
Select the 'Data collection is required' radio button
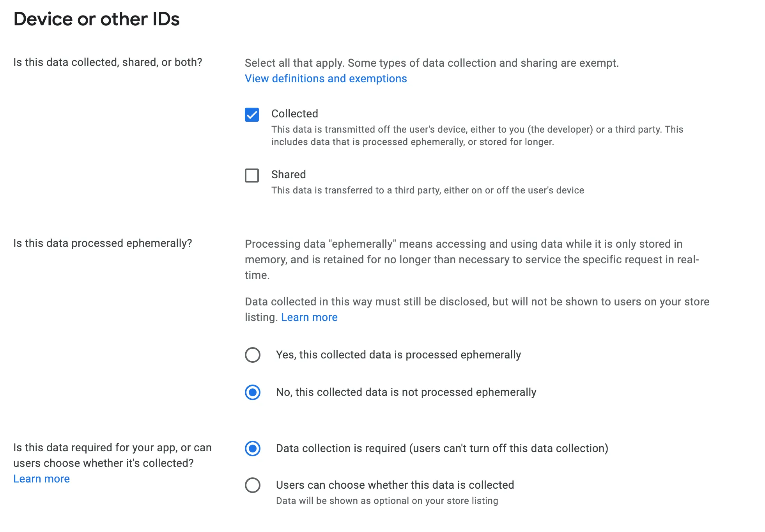pos(253,449)
